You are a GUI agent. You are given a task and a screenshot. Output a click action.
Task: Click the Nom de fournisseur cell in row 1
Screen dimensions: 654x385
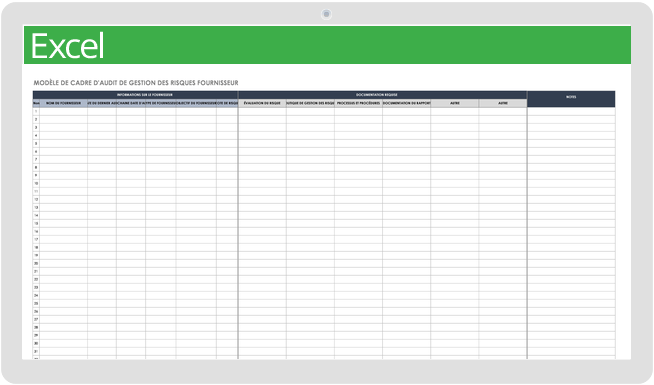(63, 111)
